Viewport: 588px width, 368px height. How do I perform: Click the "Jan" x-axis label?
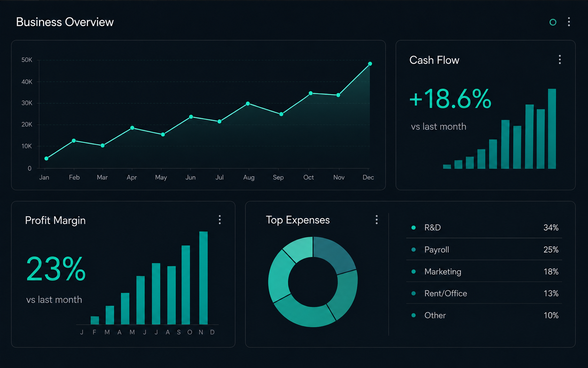pyautogui.click(x=44, y=177)
